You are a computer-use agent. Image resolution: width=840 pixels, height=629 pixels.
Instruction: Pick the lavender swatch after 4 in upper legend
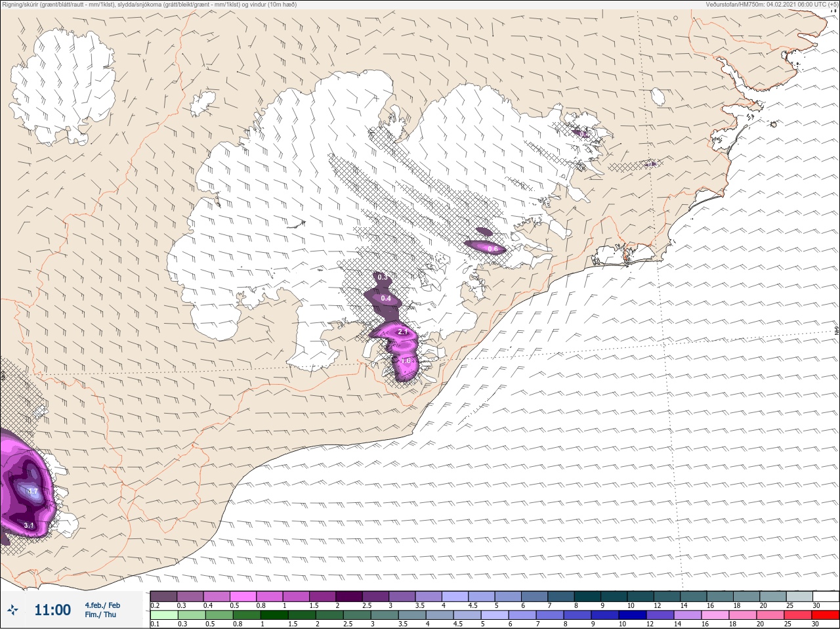pyautogui.click(x=455, y=596)
